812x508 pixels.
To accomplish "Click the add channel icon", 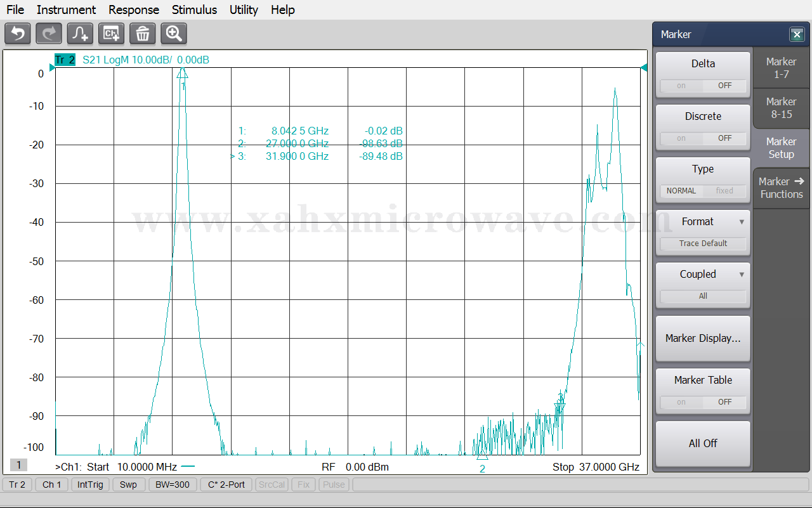I will [x=111, y=33].
